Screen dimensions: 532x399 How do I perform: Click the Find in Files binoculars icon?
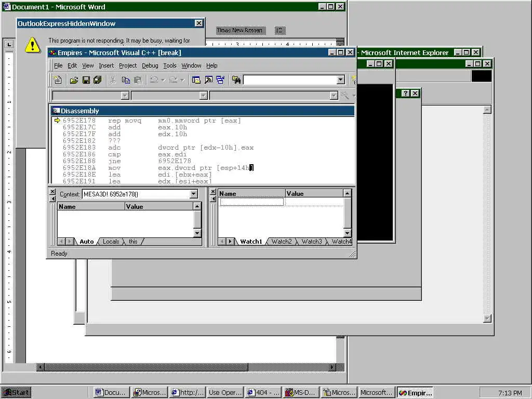pyautogui.click(x=236, y=80)
